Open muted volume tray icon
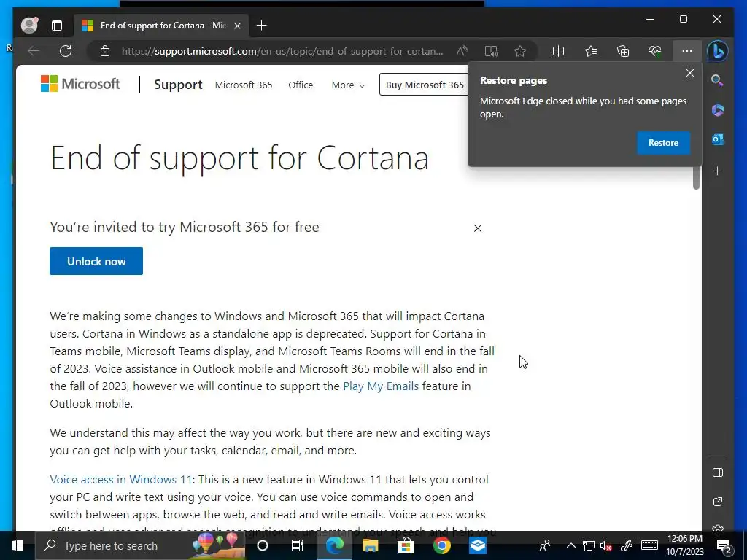The image size is (747, 560). point(606,545)
